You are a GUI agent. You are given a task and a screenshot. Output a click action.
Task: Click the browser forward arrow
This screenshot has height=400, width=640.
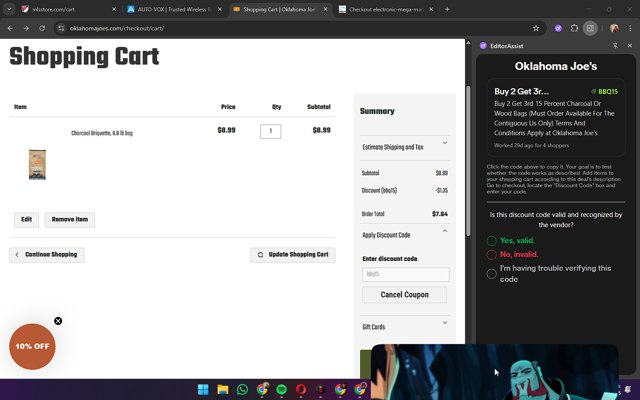(x=26, y=28)
